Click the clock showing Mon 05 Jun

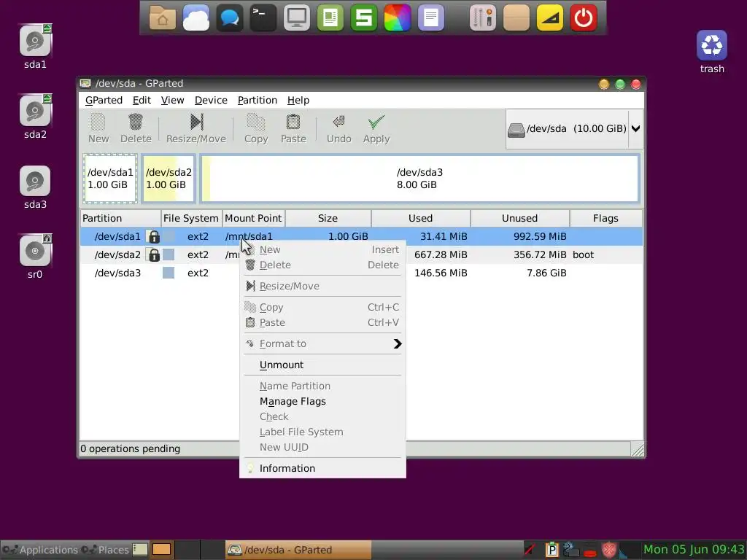click(x=694, y=550)
